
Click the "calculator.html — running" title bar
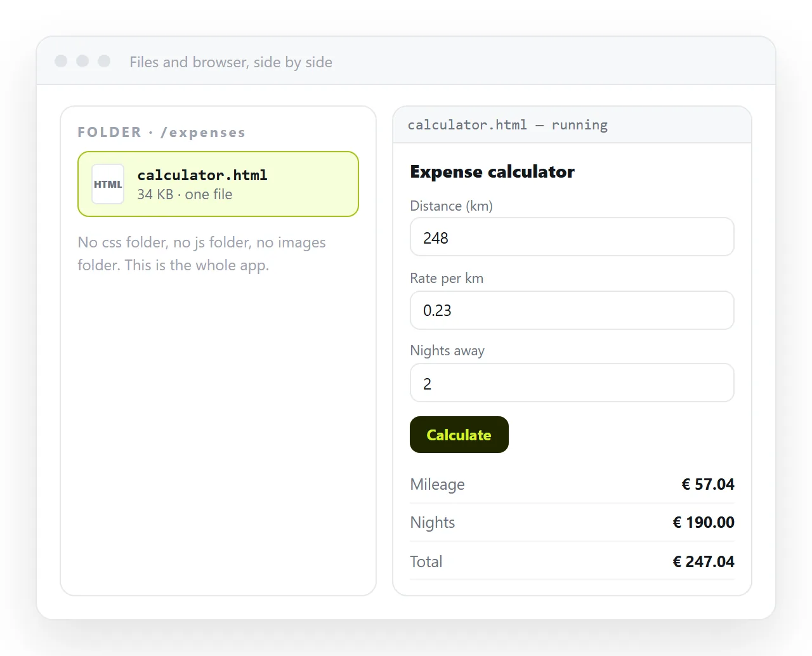[572, 125]
